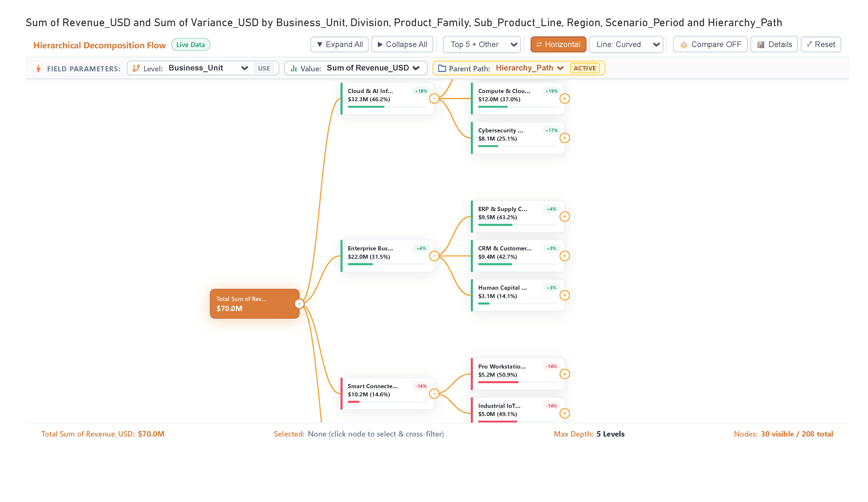Collapse the Smart Connected node
Image resolution: width=868 pixels, height=502 pixels.
coord(434,393)
